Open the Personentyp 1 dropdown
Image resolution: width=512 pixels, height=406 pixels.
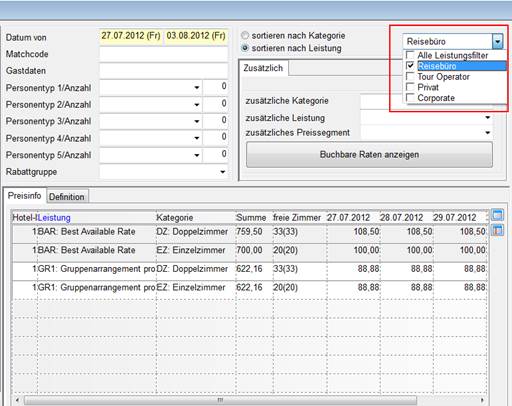tap(197, 88)
